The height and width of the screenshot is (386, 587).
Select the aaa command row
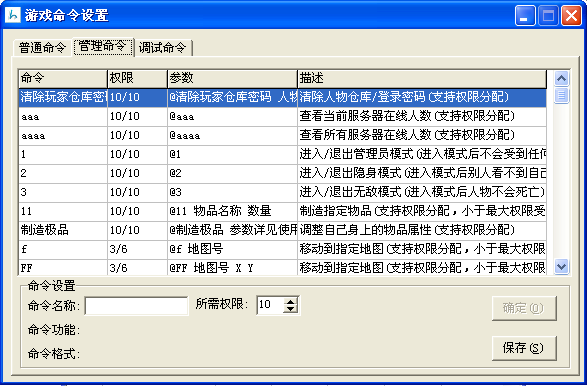tap(283, 116)
